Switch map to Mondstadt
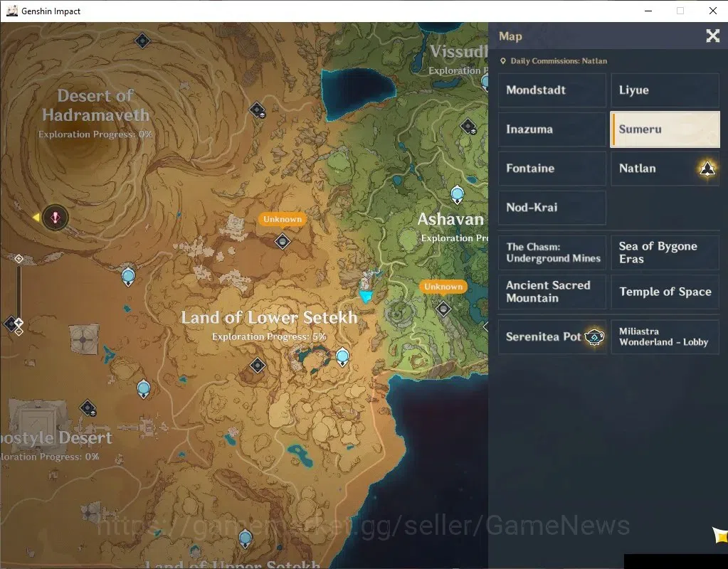The width and height of the screenshot is (728, 569). pyautogui.click(x=552, y=90)
